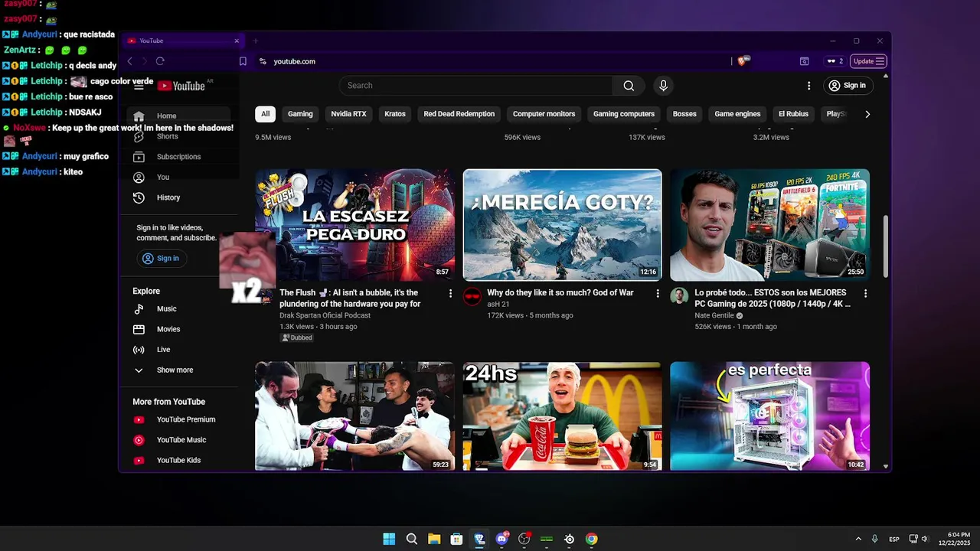980x551 pixels.
Task: Select the All filter chip
Action: tap(265, 114)
